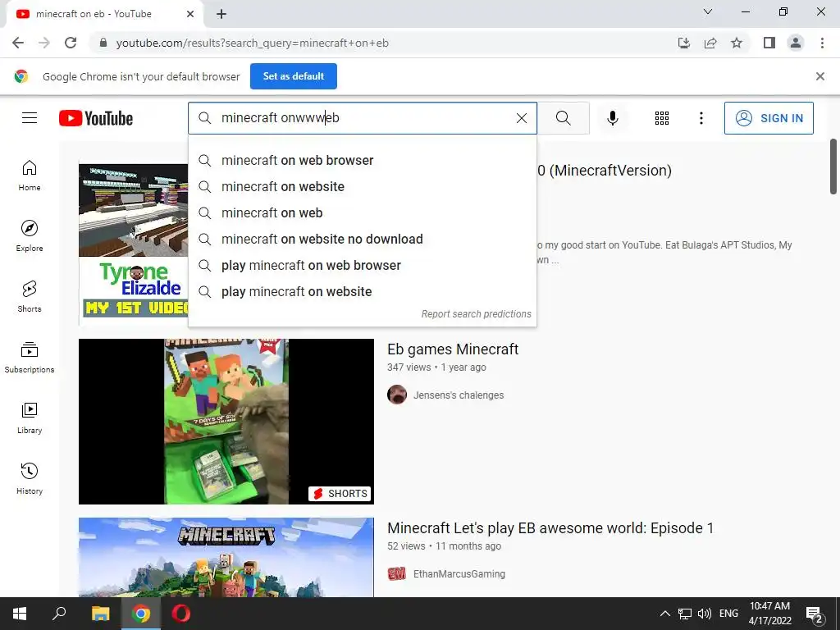
Task: Open Chrome profile avatar
Action: [796, 43]
